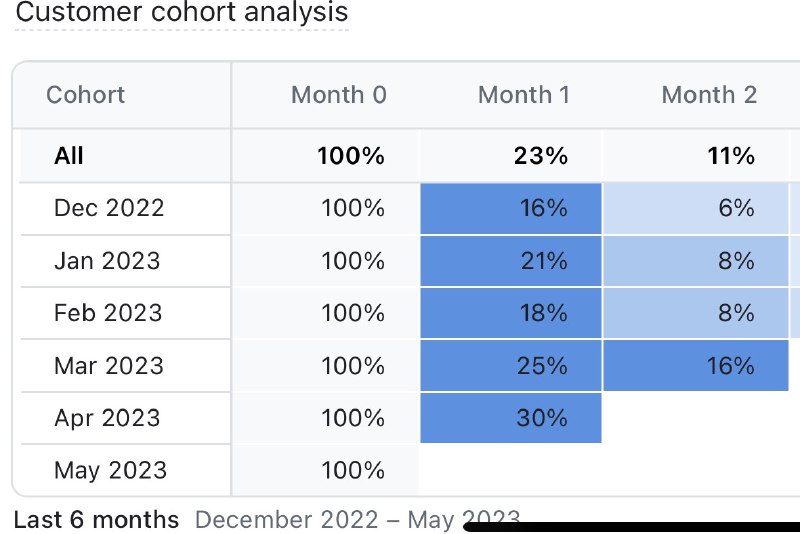This screenshot has height=534, width=800.
Task: Click the Last 6 months label
Action: click(96, 520)
